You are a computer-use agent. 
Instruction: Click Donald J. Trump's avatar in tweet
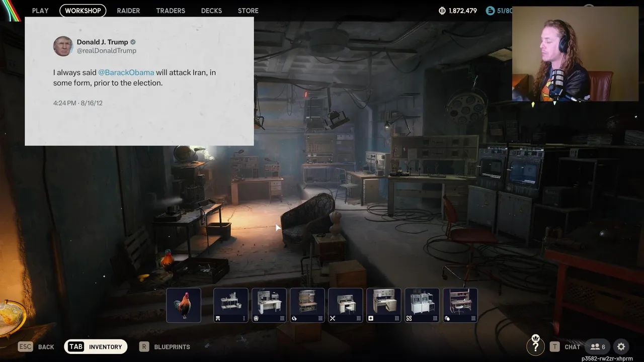[x=63, y=46]
